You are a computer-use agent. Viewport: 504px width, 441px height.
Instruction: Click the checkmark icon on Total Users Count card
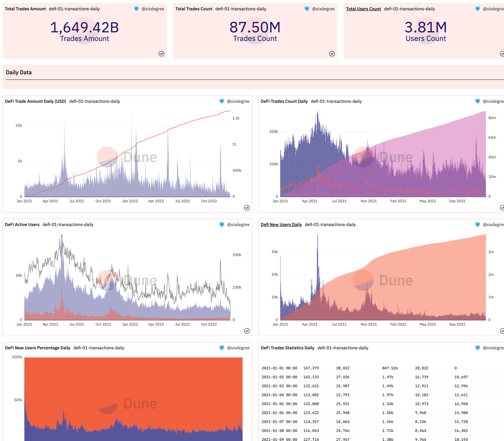[x=502, y=54]
